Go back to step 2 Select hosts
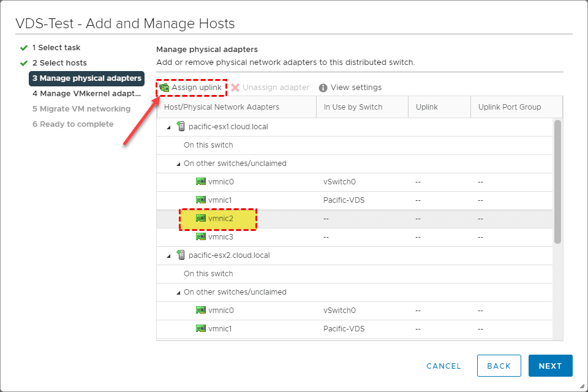 59,63
